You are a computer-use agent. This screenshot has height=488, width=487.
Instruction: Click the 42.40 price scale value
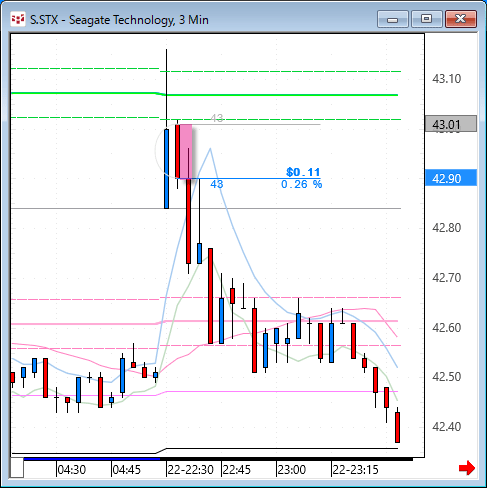pyautogui.click(x=447, y=427)
